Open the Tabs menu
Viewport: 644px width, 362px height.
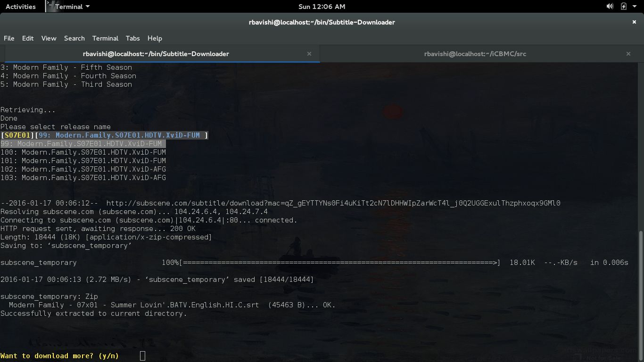[x=132, y=38]
